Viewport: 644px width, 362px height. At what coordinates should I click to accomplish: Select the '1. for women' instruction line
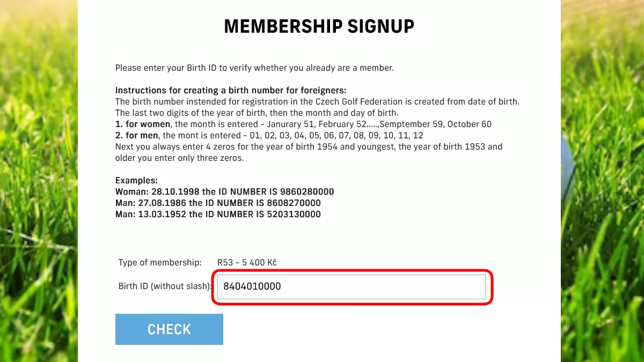303,124
